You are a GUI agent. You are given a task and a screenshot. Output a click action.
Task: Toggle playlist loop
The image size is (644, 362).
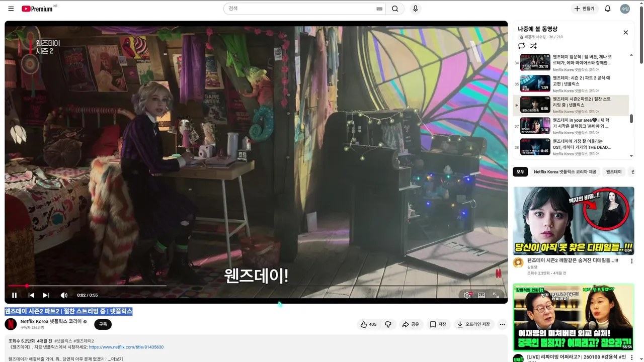(521, 46)
